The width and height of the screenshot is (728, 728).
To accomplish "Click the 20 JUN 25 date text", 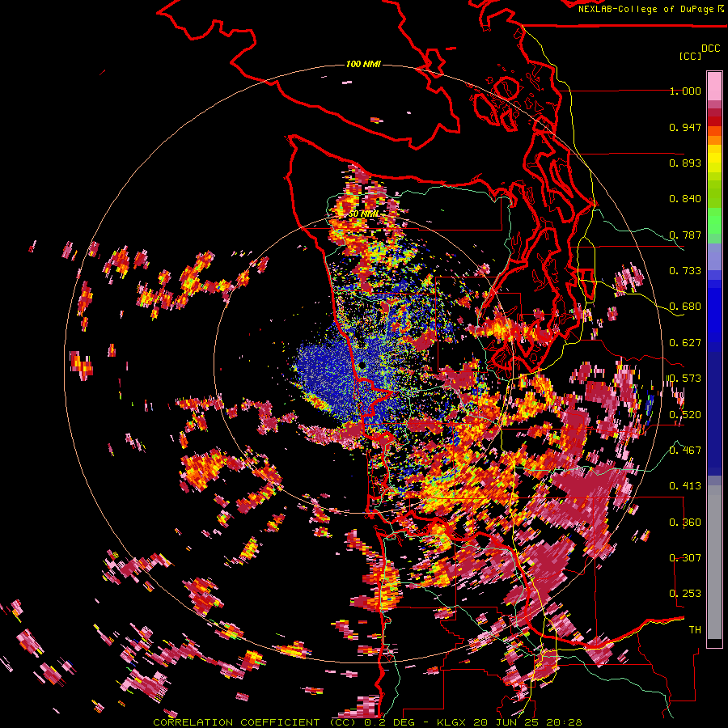I will [x=508, y=722].
